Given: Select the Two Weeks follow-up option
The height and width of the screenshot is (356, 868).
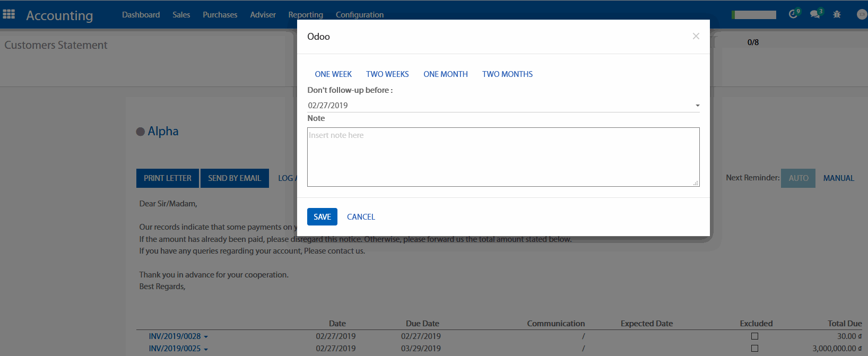Looking at the screenshot, I should tap(387, 74).
